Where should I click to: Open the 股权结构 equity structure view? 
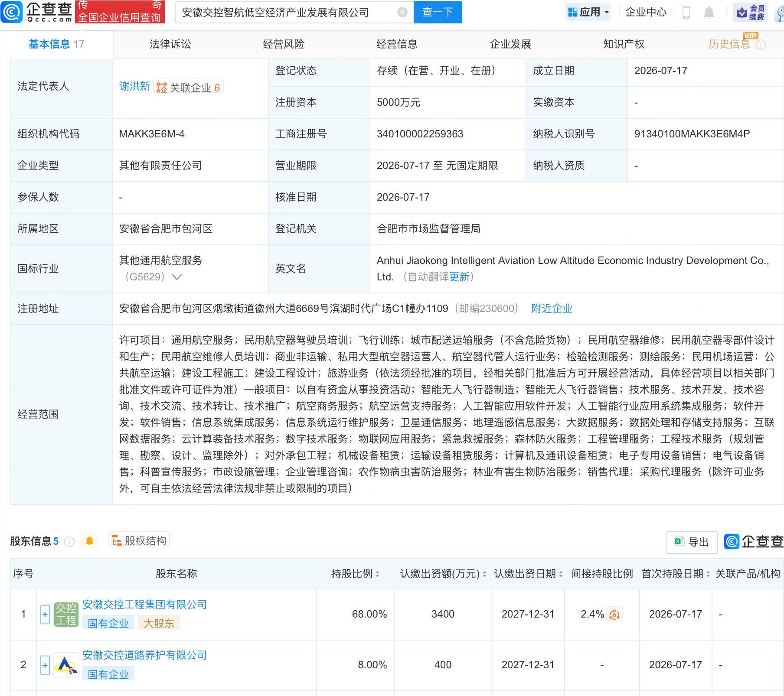139,540
